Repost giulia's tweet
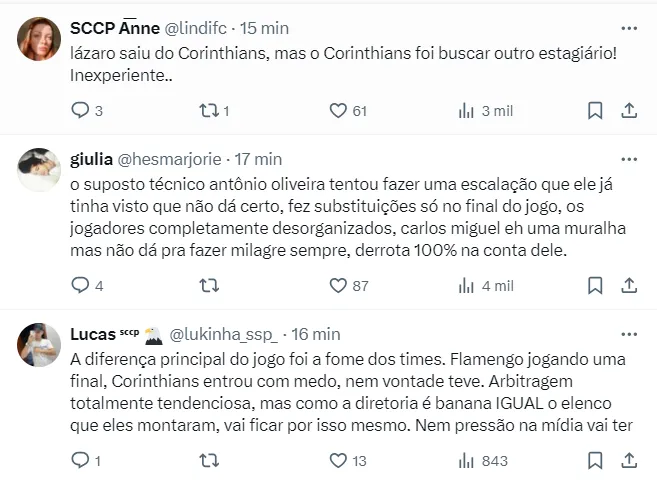This screenshot has height=481, width=657. pos(209,286)
